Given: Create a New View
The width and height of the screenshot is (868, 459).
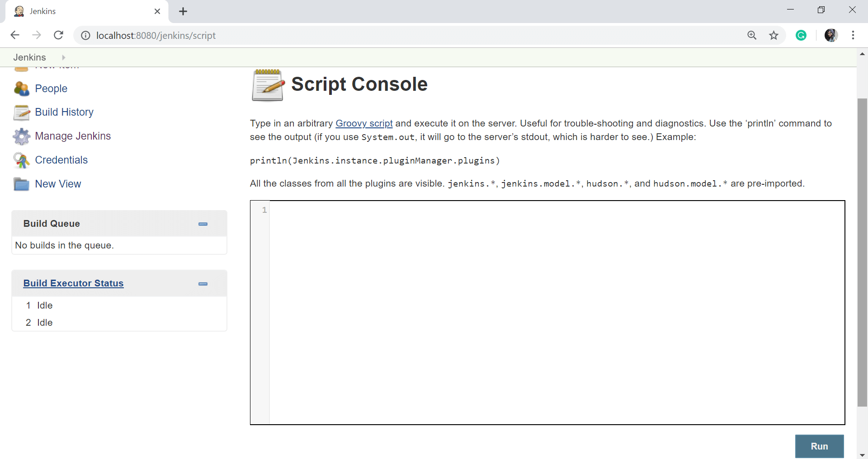Looking at the screenshot, I should [58, 184].
